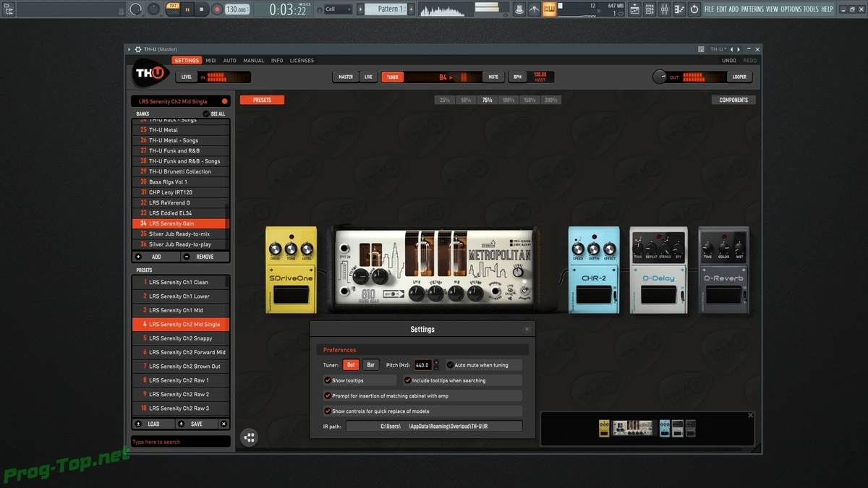Click the D-Reverb pedal footswitch
Viewport: 868px width, 488px height.
coord(723,295)
